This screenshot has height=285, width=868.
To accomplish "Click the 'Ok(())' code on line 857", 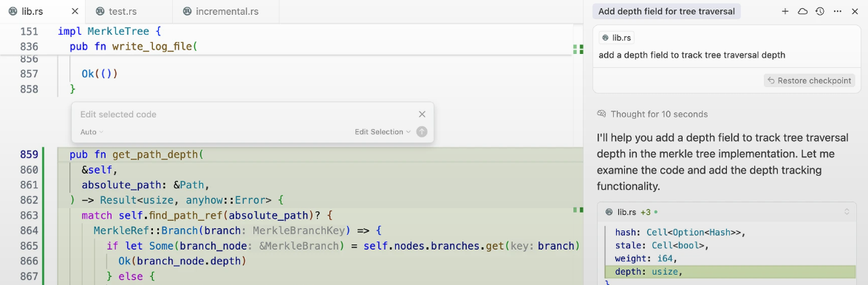I will pos(100,74).
